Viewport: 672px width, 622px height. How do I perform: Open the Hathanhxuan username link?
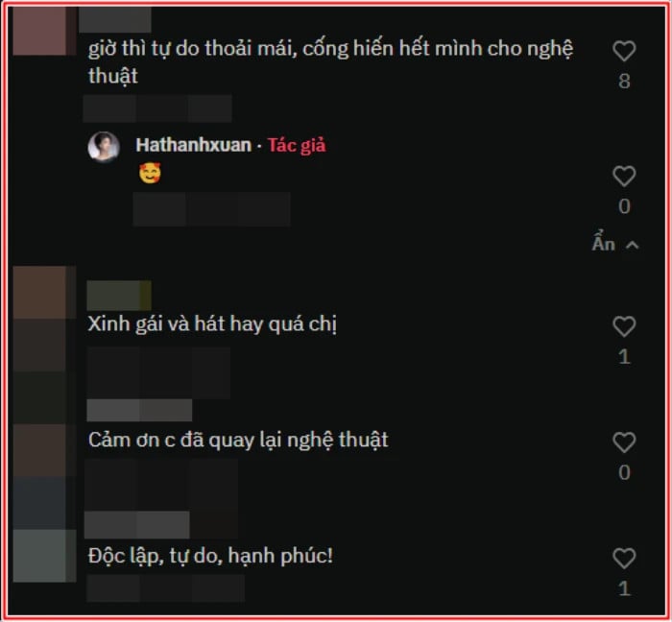[x=193, y=145]
